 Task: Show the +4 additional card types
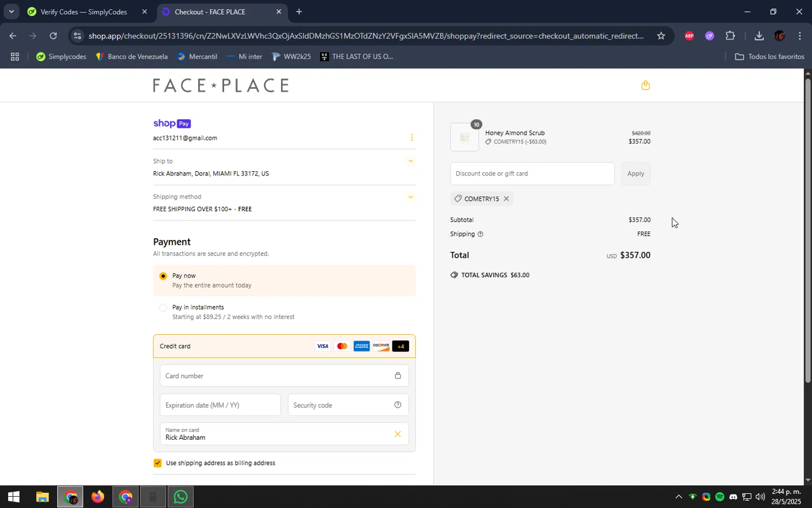[401, 346]
